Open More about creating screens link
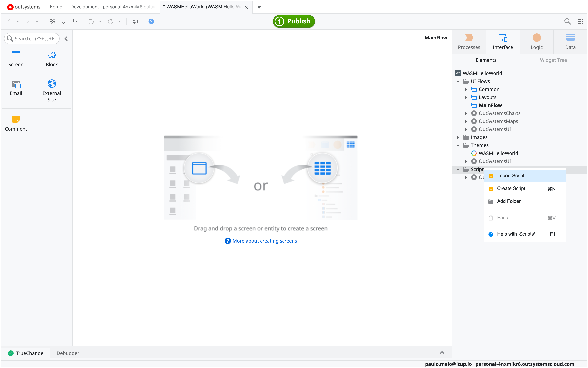The height and width of the screenshot is (368, 588). pyautogui.click(x=265, y=241)
